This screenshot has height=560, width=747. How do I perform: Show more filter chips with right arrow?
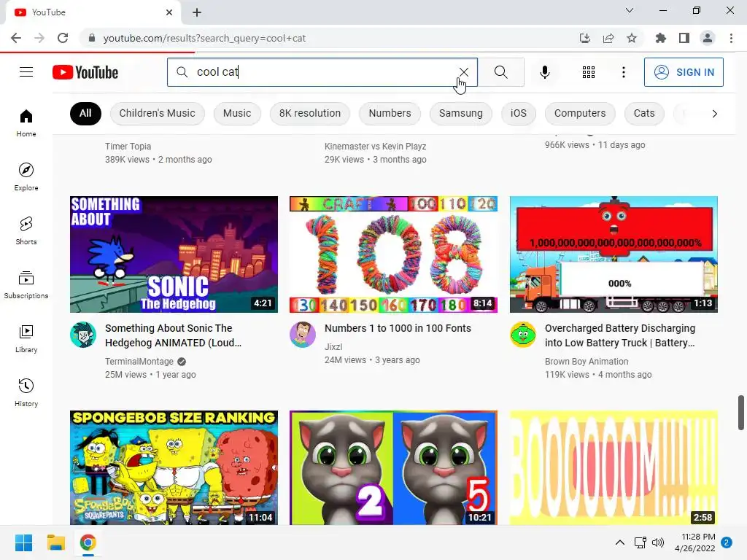[x=714, y=113]
